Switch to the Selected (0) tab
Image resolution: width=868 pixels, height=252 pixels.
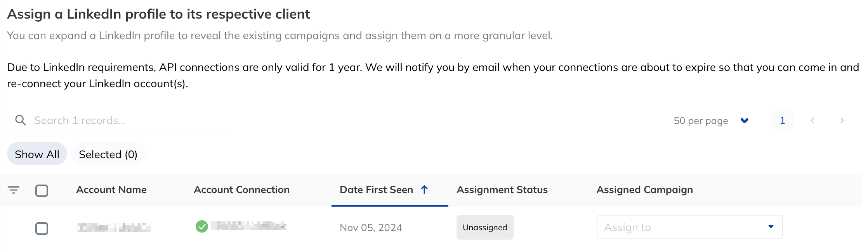click(x=108, y=154)
